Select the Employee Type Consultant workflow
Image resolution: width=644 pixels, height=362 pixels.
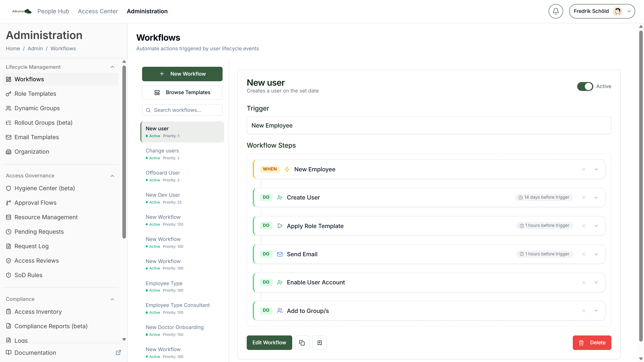[x=182, y=308]
